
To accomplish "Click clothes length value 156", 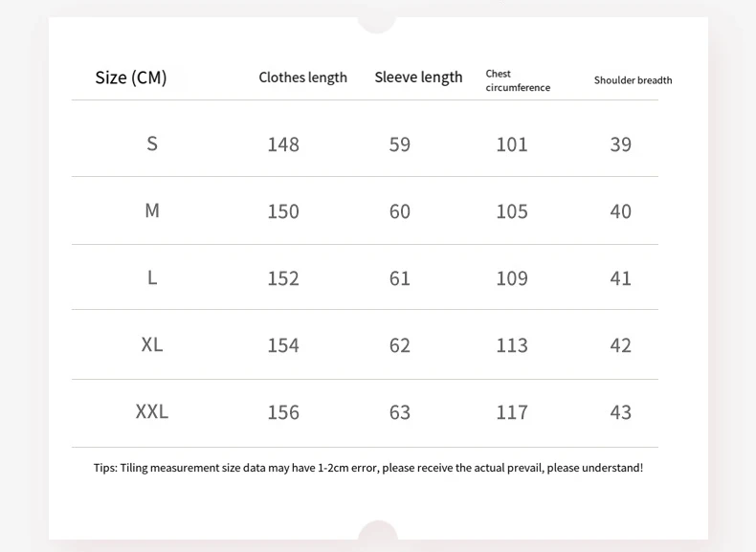I will pyautogui.click(x=283, y=412).
